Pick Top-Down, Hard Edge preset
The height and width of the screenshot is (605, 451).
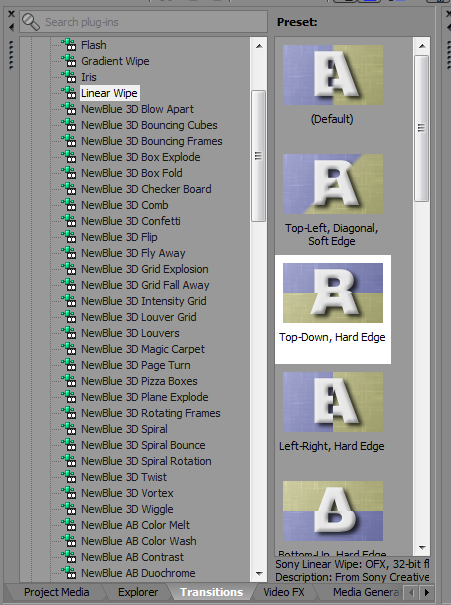pyautogui.click(x=333, y=293)
